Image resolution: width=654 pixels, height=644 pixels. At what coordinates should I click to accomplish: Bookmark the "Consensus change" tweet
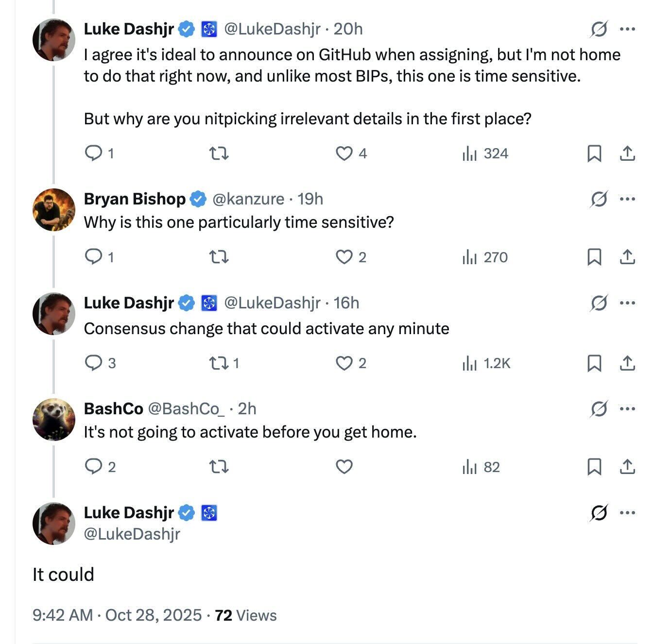pyautogui.click(x=594, y=363)
